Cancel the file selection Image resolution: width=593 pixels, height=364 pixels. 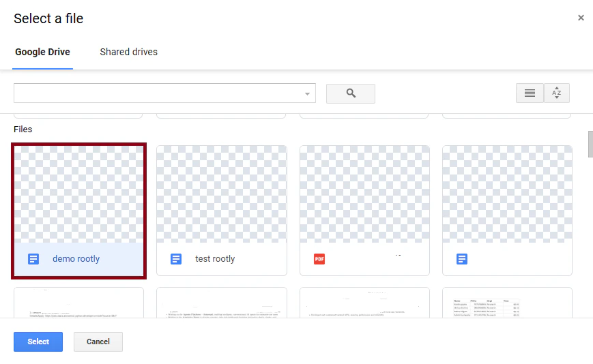[x=98, y=342]
